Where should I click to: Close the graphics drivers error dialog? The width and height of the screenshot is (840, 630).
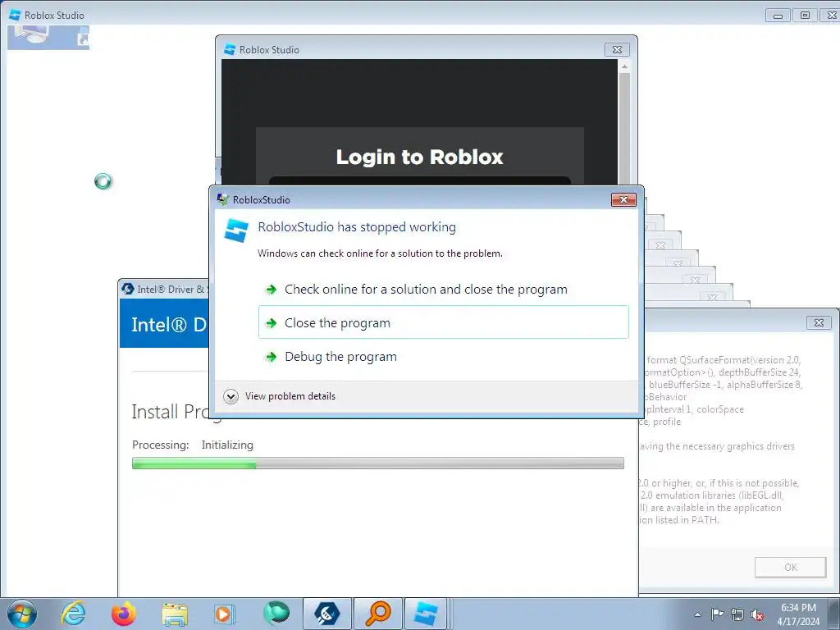coord(819,322)
